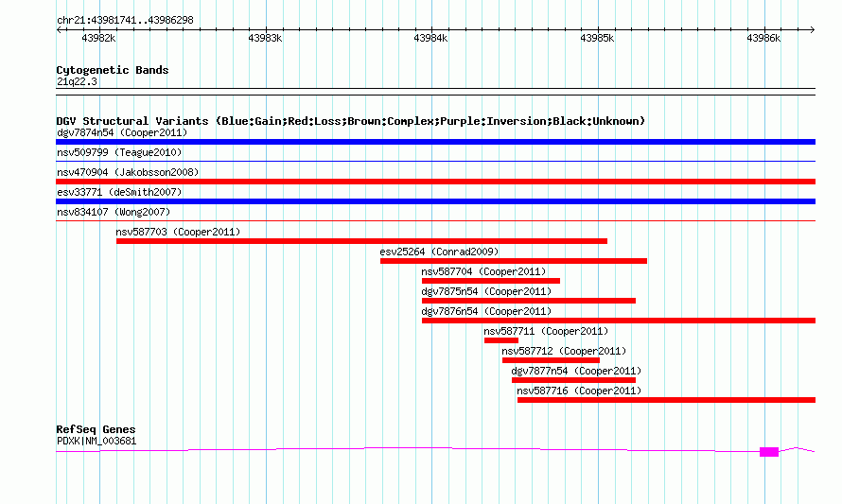
Task: Click the nsv587703 red loss bar
Action: [x=361, y=241]
